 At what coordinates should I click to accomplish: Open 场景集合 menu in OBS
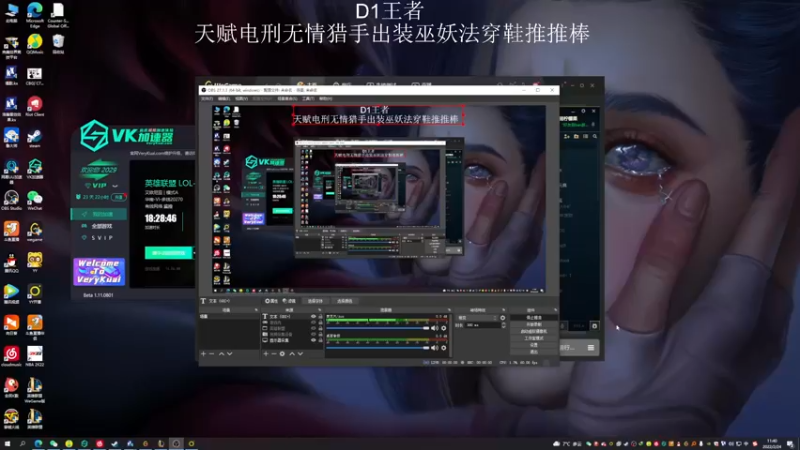pyautogui.click(x=288, y=98)
